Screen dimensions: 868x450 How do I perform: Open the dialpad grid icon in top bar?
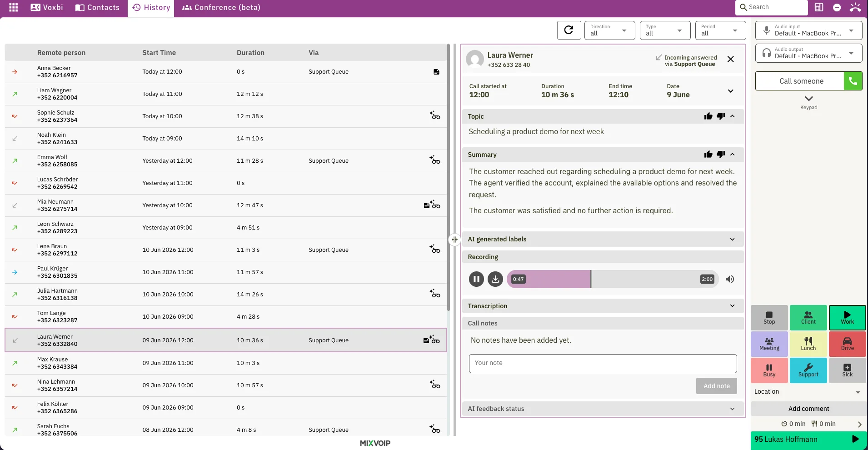(819, 7)
